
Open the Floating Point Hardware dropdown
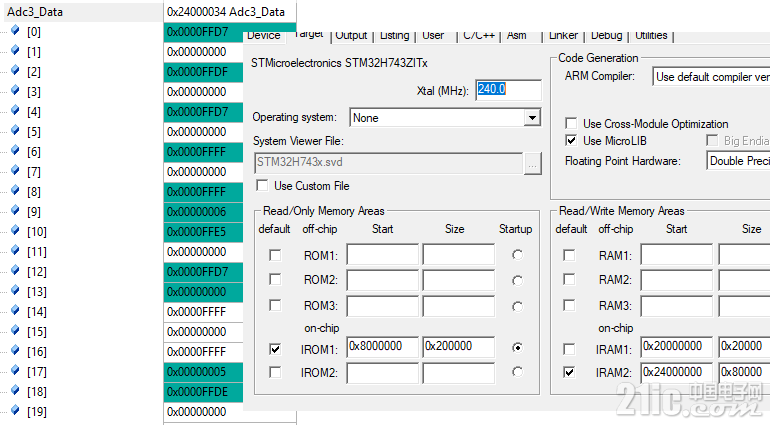[738, 161]
